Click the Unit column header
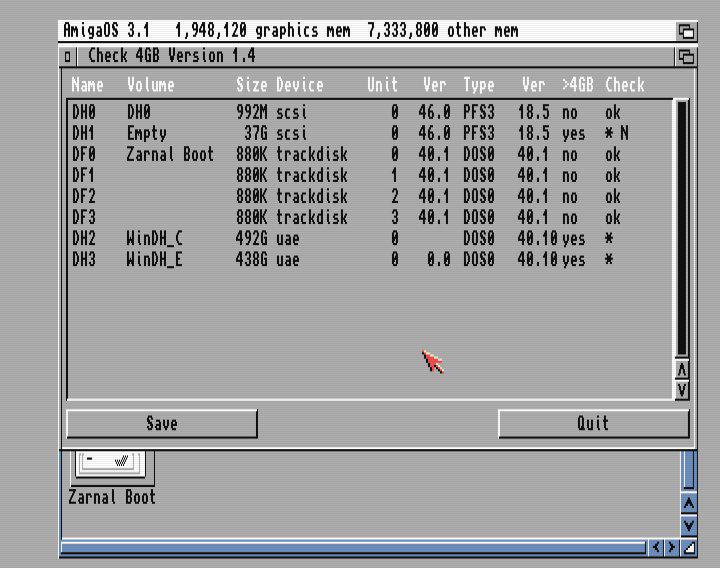 tap(382, 85)
